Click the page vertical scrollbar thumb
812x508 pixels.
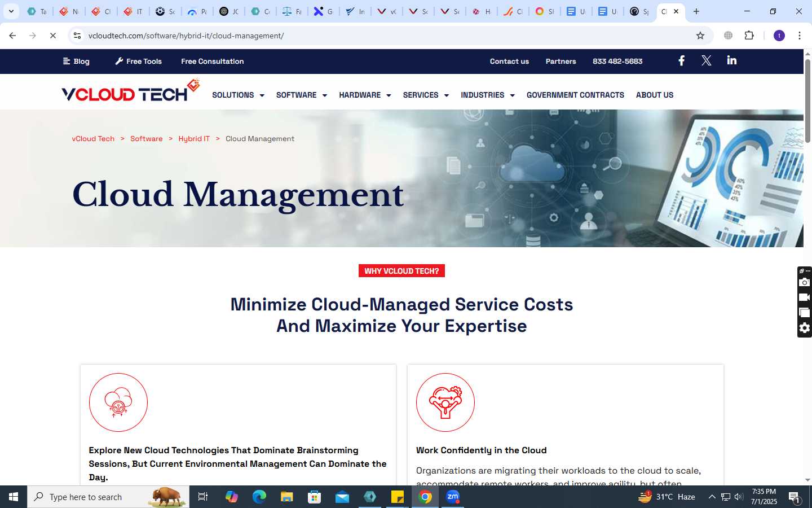click(807, 100)
